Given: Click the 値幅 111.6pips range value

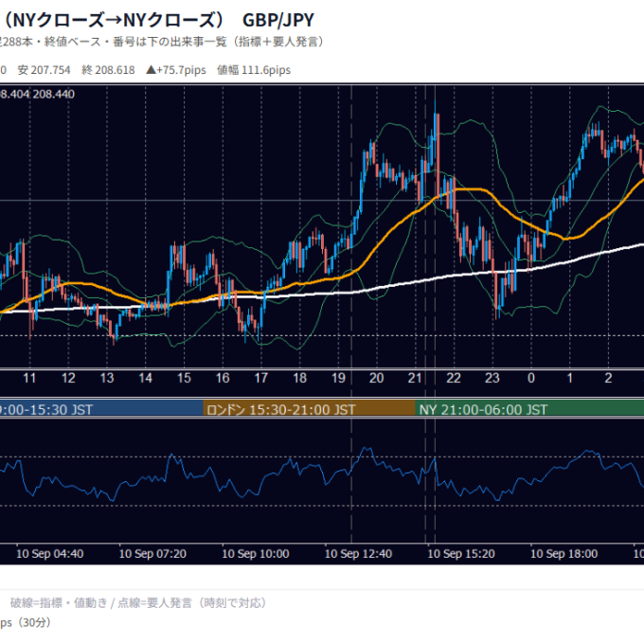Looking at the screenshot, I should (x=254, y=70).
